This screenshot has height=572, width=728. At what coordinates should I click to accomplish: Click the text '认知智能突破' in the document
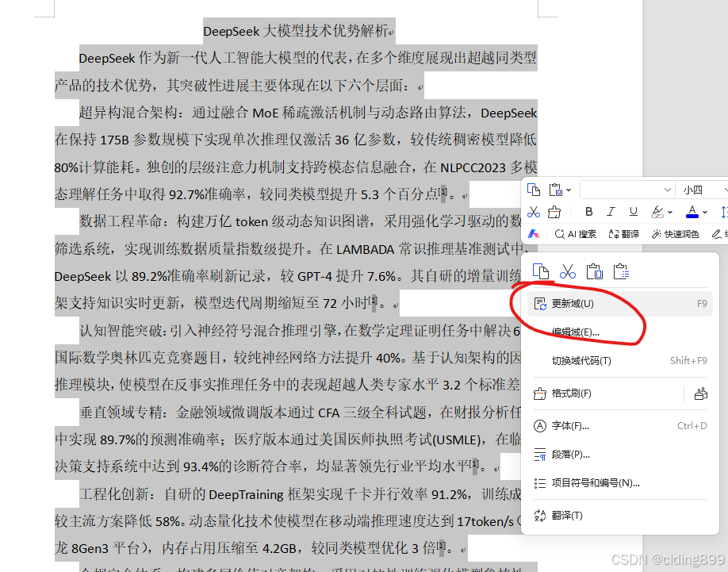coord(121,331)
